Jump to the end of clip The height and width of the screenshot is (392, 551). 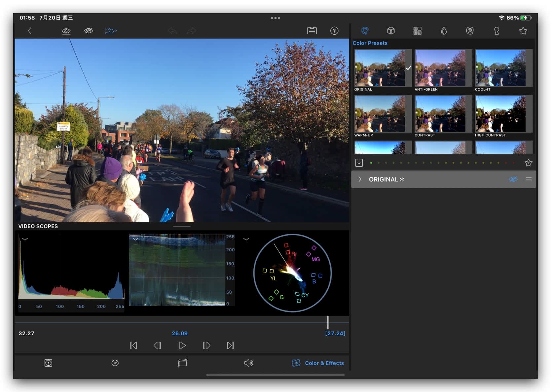click(231, 345)
